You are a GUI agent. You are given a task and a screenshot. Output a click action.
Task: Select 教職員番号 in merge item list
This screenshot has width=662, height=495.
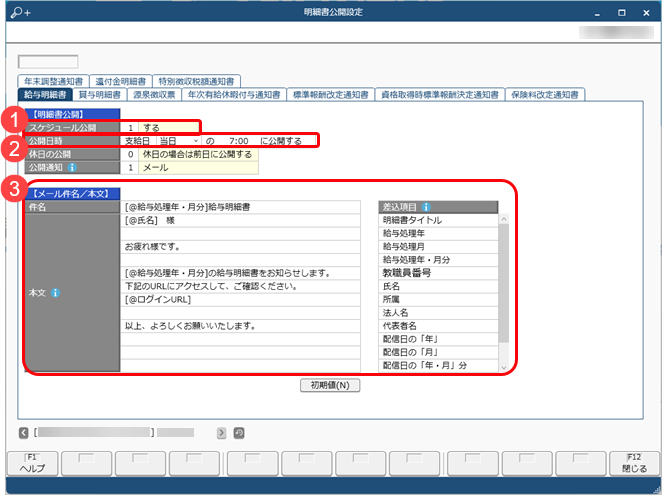click(438, 273)
